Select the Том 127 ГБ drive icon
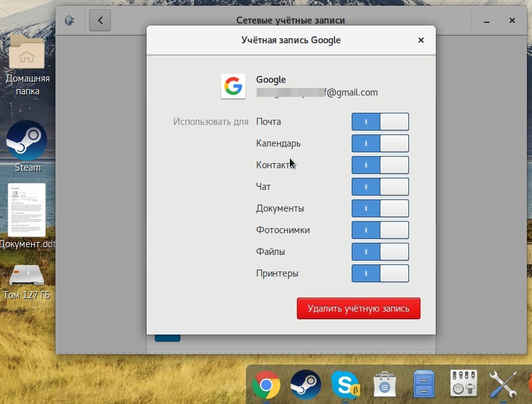This screenshot has height=404, width=532. (27, 282)
